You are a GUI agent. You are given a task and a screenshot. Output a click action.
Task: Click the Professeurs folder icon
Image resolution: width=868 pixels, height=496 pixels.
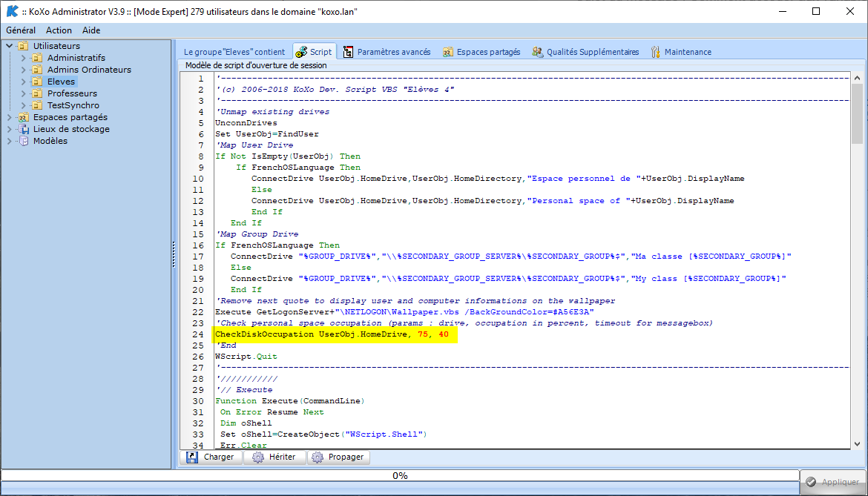pyautogui.click(x=37, y=93)
